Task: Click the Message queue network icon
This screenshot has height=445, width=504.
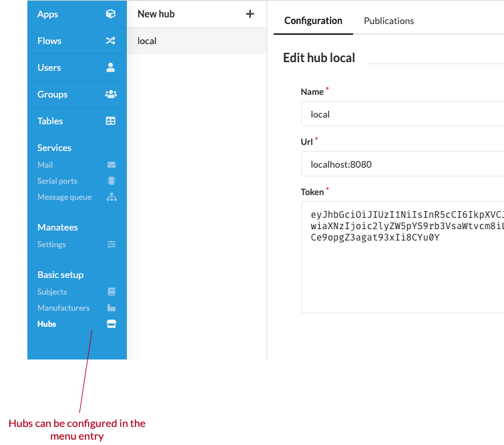Action: [x=111, y=197]
